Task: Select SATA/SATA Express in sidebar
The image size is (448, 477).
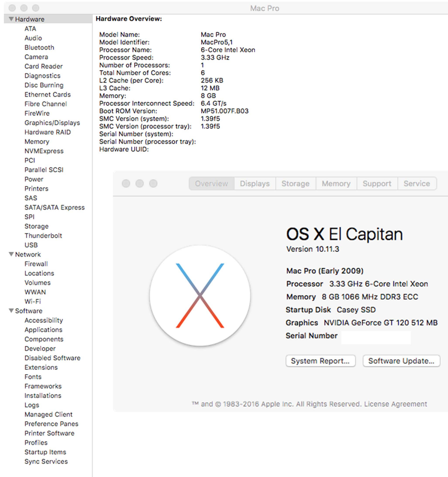Action: pyautogui.click(x=54, y=207)
